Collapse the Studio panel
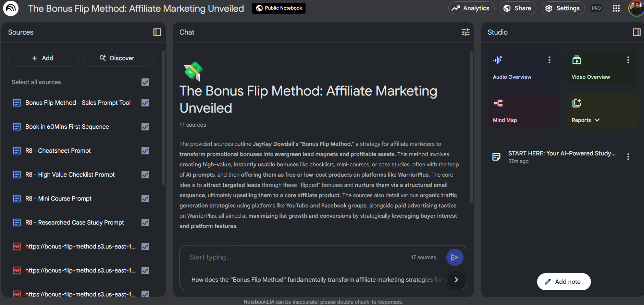This screenshot has height=305, width=644. click(x=636, y=32)
